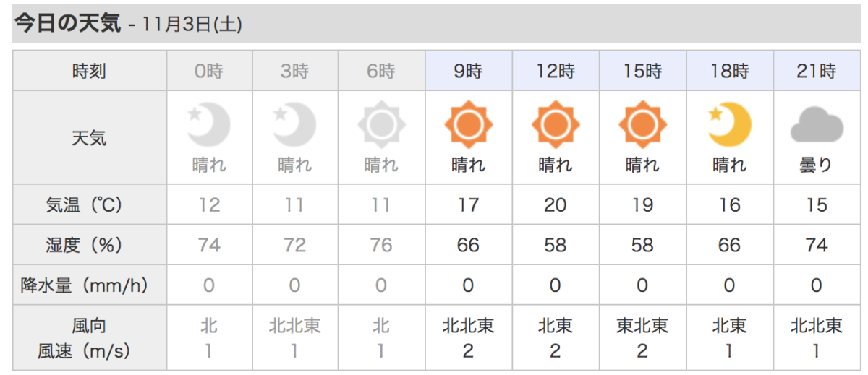
Task: Click the 気温（℃） row label
Action: [x=90, y=205]
